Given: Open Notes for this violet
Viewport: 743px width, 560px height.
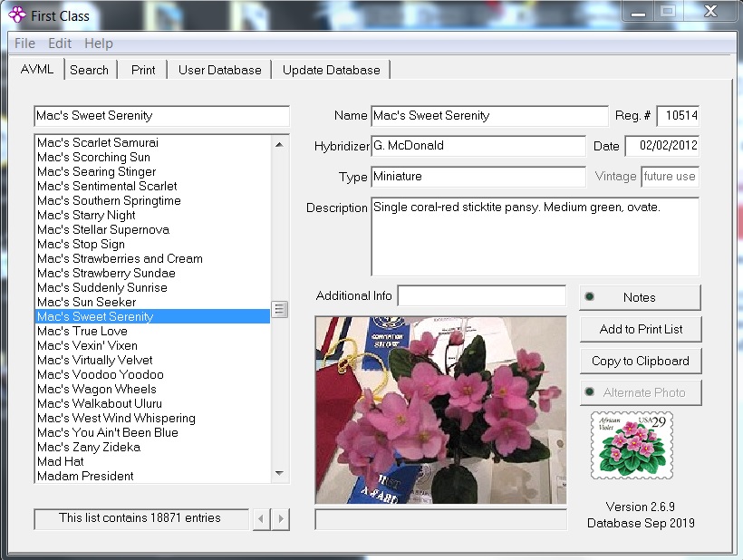Looking at the screenshot, I should click(x=640, y=297).
